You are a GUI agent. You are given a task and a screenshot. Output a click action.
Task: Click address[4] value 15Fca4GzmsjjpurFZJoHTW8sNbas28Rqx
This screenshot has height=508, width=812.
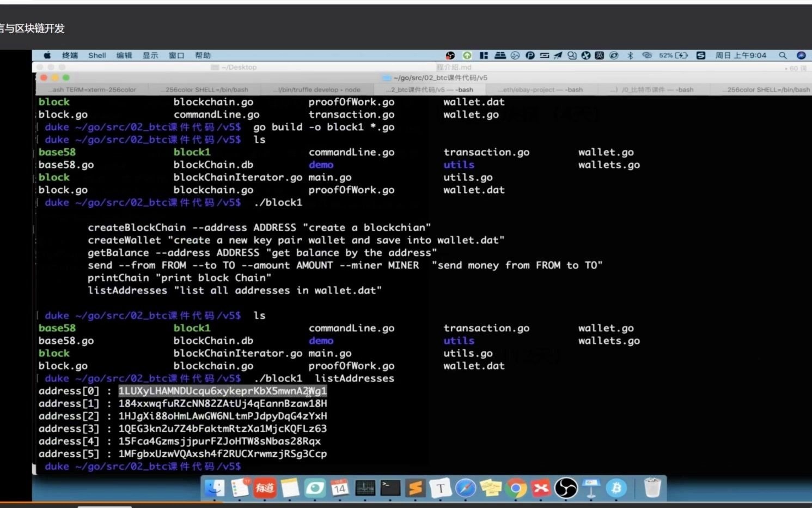219,441
